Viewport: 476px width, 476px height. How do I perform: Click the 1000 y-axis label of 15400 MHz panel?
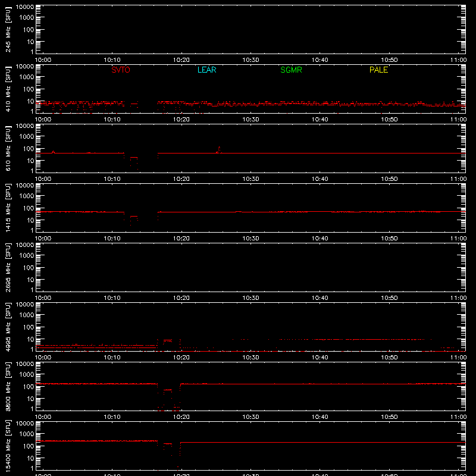click(27, 434)
